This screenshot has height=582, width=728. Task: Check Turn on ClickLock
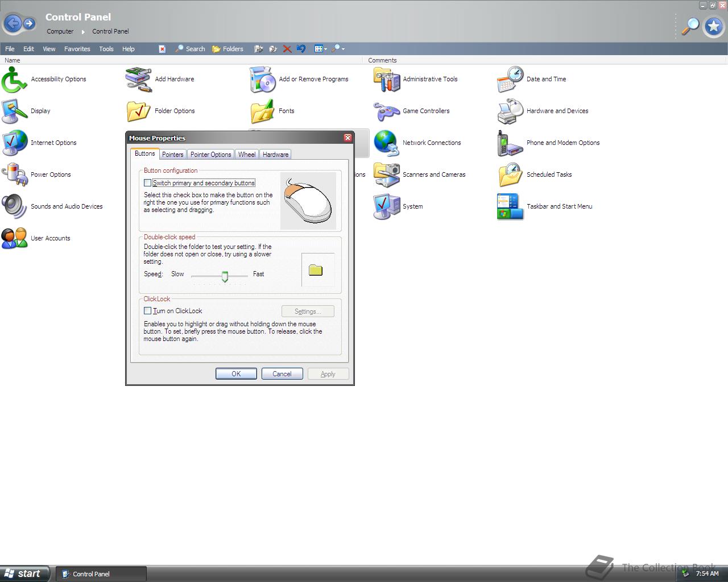click(148, 311)
